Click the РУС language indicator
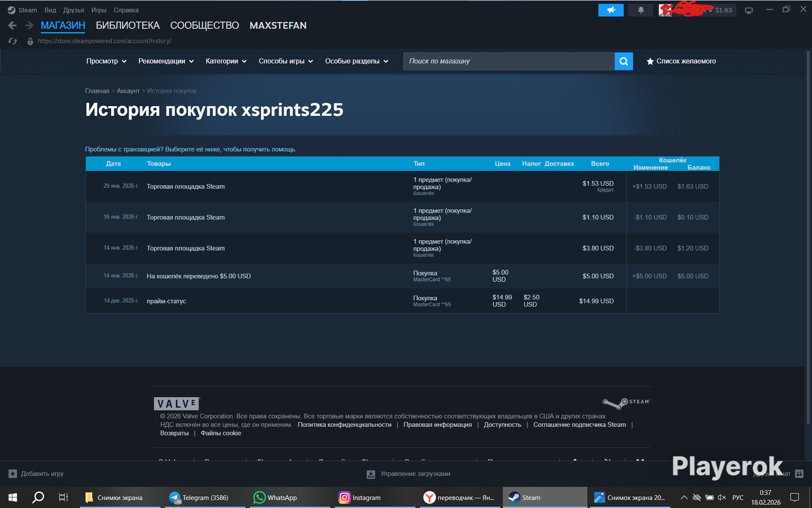 point(738,497)
